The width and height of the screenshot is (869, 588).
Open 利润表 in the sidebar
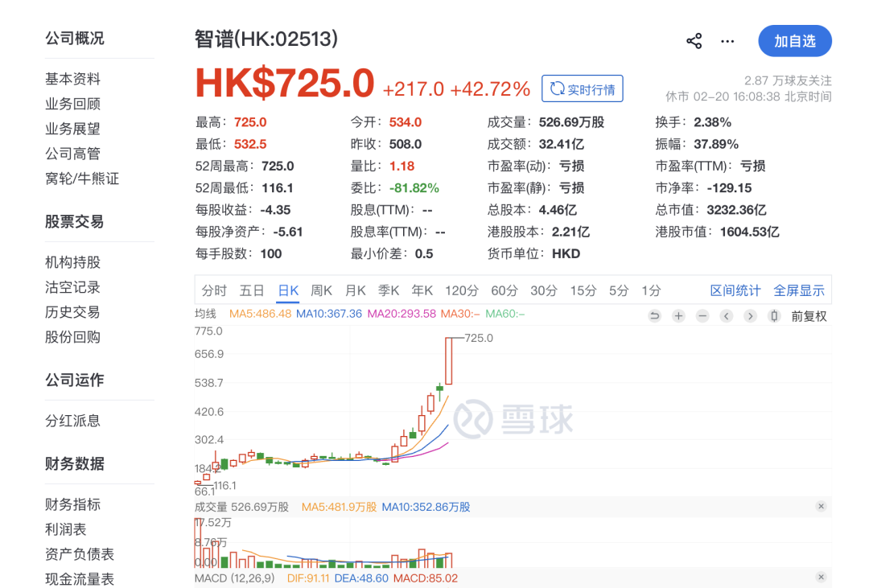(x=65, y=530)
